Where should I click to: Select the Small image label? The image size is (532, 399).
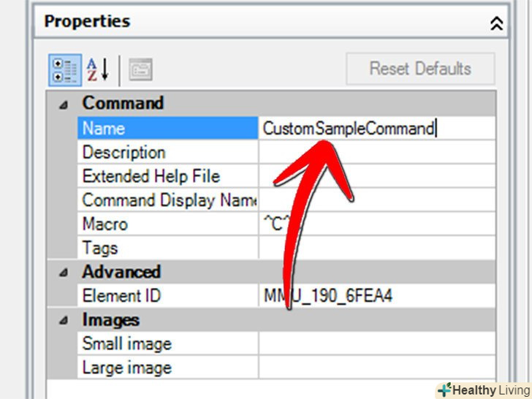(127, 343)
